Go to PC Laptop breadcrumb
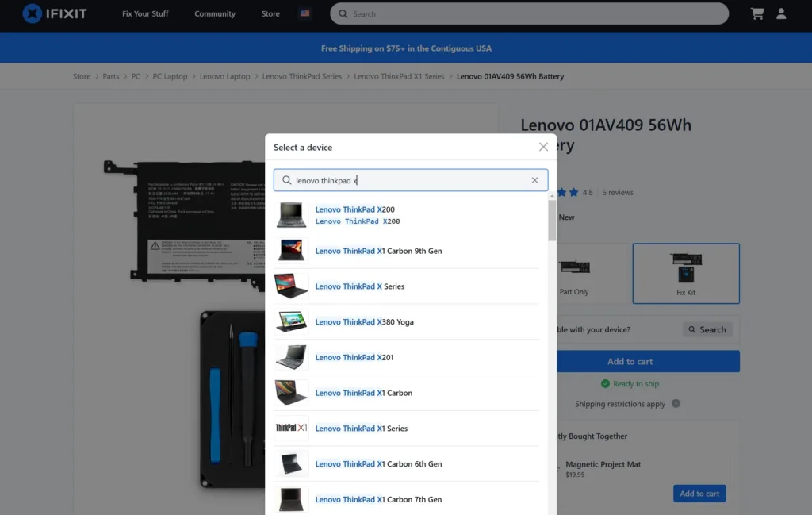Screen dimensions: 812x515 pyautogui.click(x=170, y=76)
